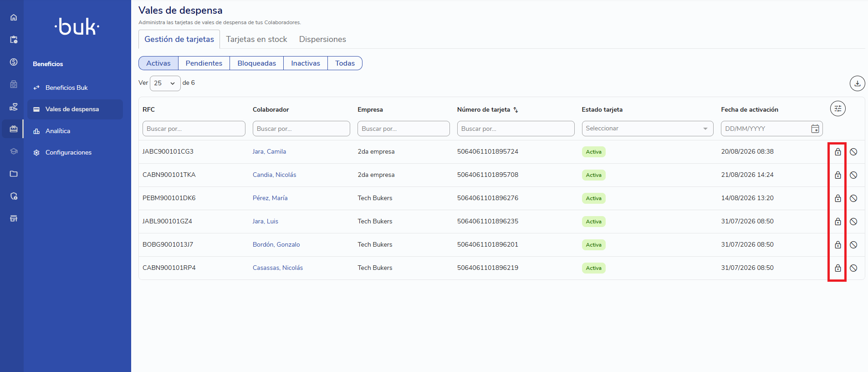This screenshot has width=868, height=372.
Task: Open Estado tarjeta Seleccionar dropdown
Action: (647, 129)
